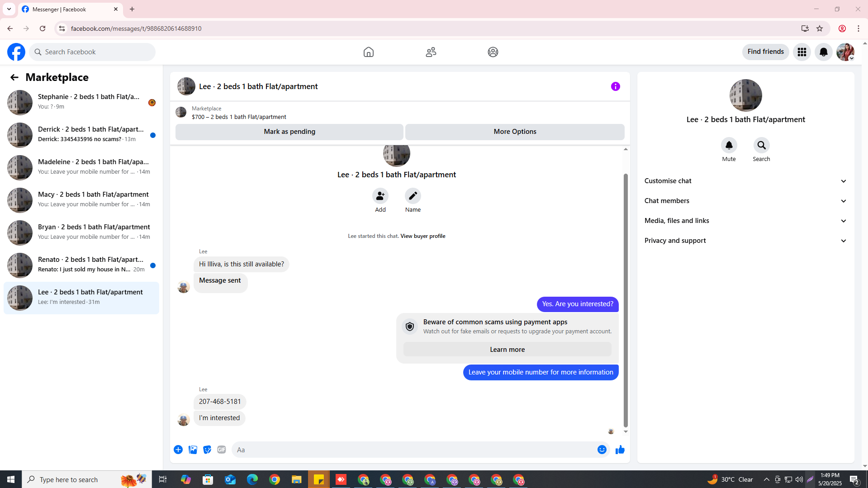
Task: Expand the Customise chat section
Action: (746, 181)
